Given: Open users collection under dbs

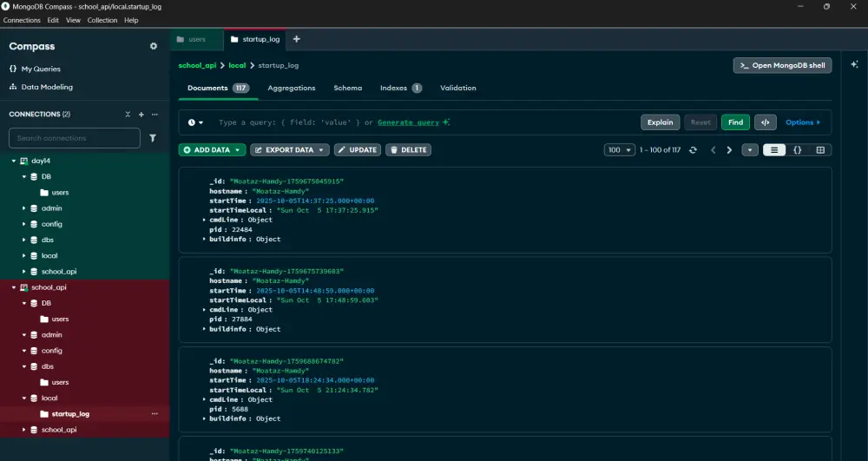Looking at the screenshot, I should 60,382.
